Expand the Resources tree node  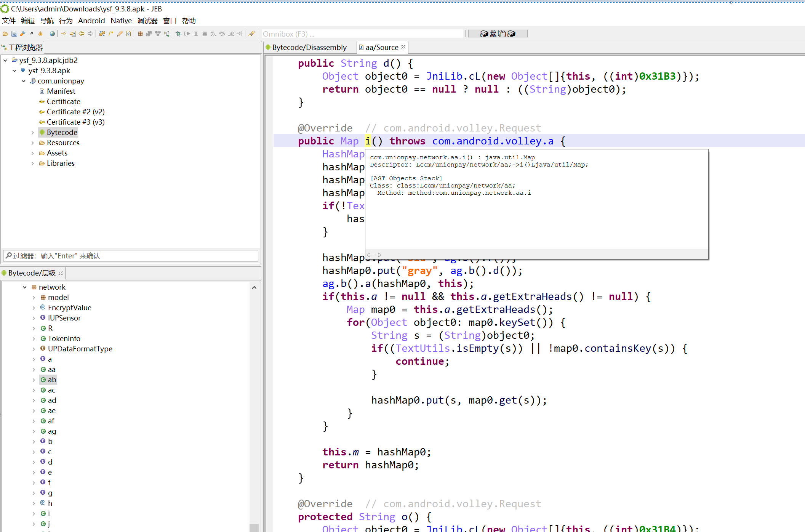33,143
